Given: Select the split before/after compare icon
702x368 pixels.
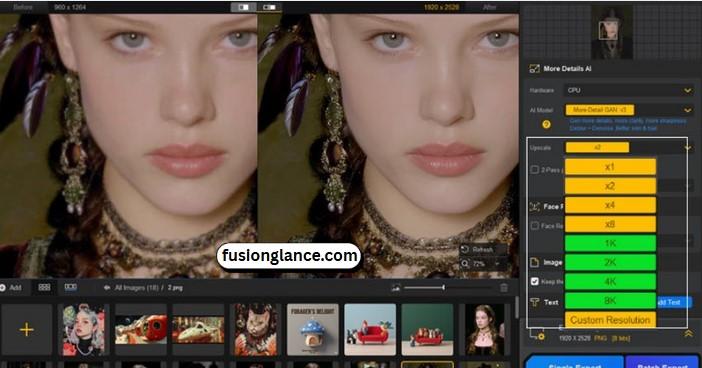Looking at the screenshot, I should [243, 7].
